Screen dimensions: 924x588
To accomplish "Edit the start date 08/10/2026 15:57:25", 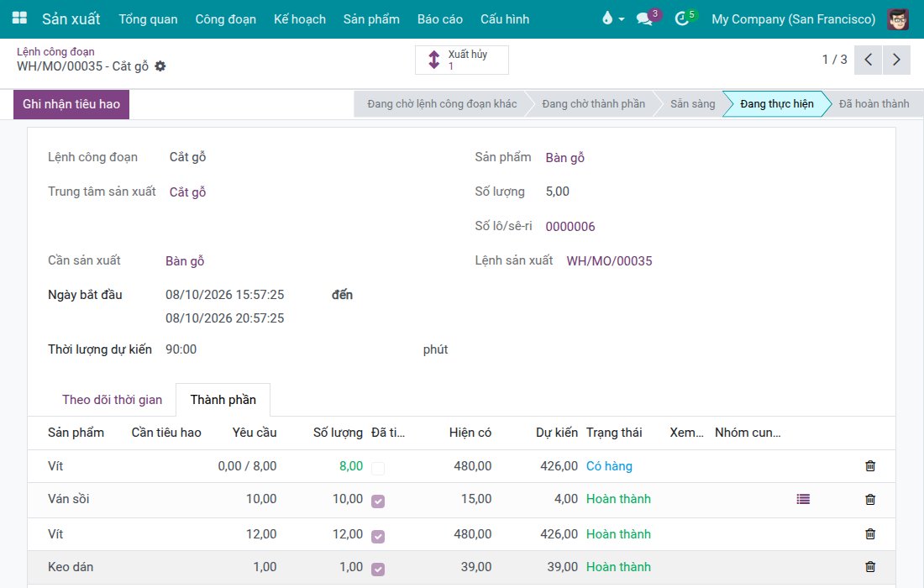I will [224, 295].
